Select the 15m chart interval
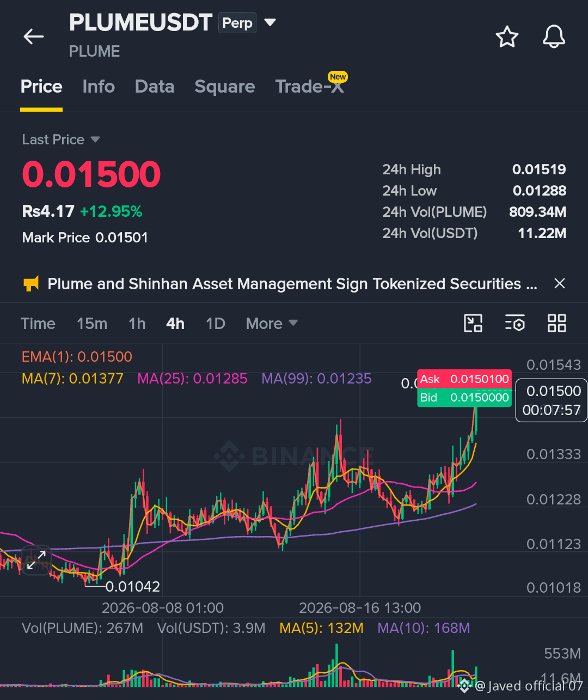Screen dimensions: 588x700 [92, 324]
